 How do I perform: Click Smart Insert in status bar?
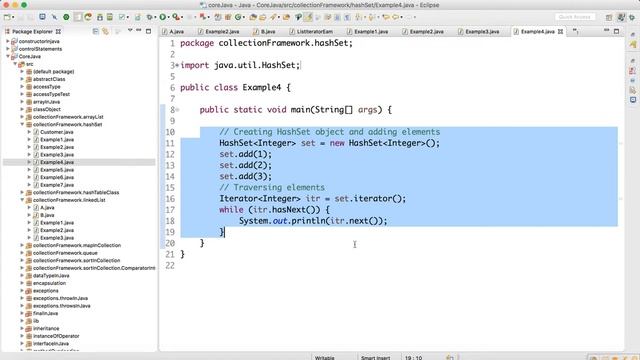point(376,358)
